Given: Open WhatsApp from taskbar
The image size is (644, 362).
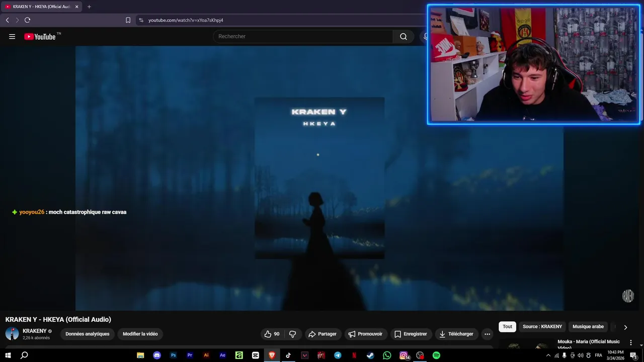Looking at the screenshot, I should coord(387,355).
